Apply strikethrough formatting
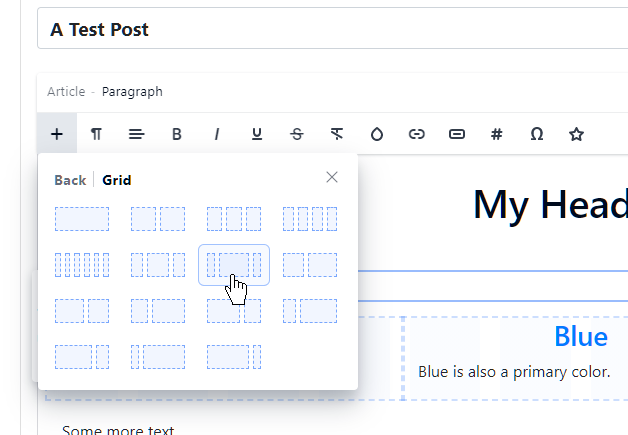The height and width of the screenshot is (435, 628). tap(297, 134)
